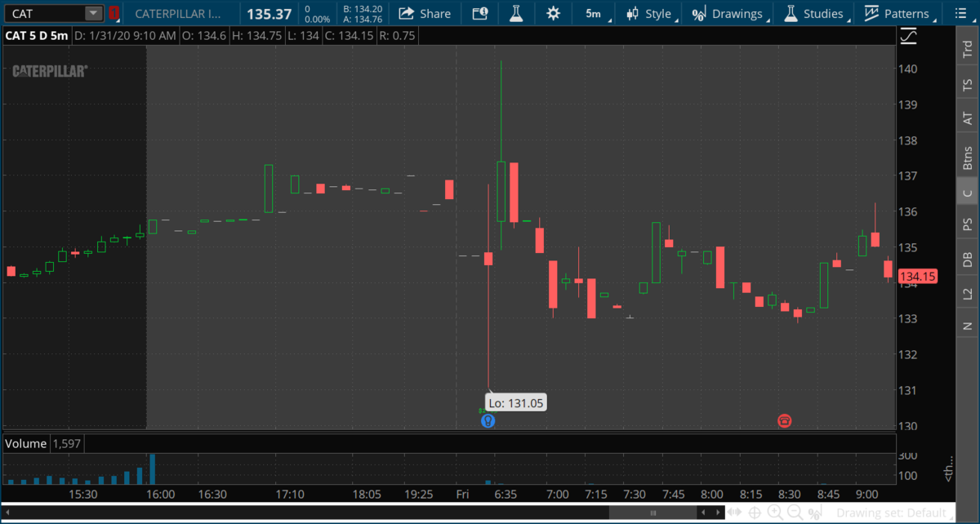Click the pan crosshair icon
This screenshot has width=980, height=524.
(x=755, y=513)
